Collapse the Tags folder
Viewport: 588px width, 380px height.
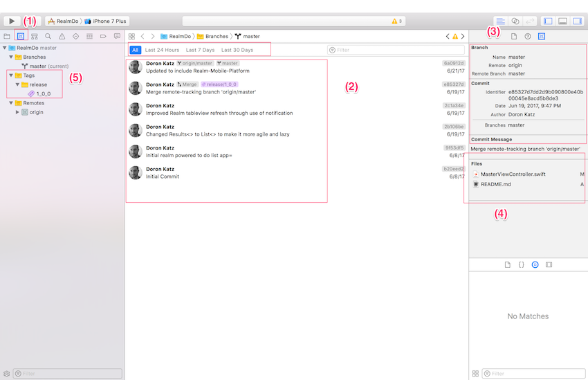[11, 75]
